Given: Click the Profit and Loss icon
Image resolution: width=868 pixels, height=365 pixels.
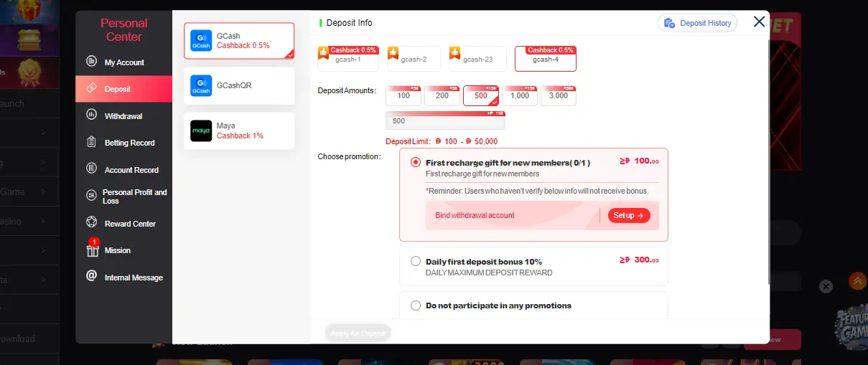Looking at the screenshot, I should pyautogui.click(x=91, y=195).
